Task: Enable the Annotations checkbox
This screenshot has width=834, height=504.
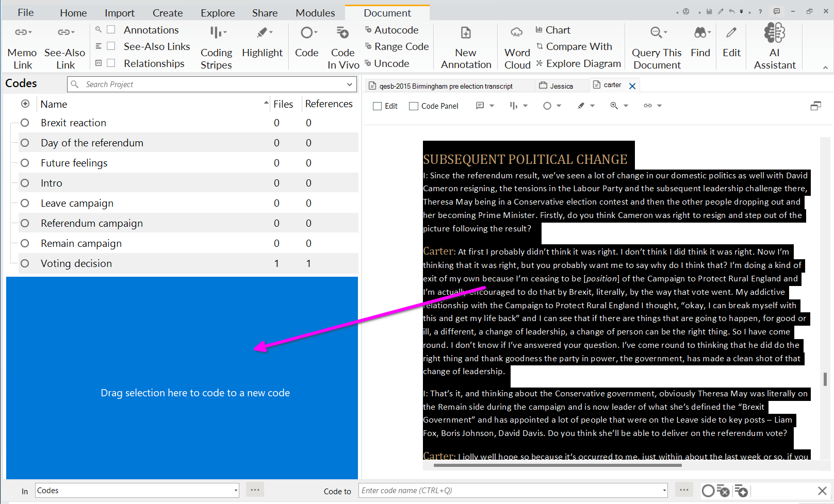Action: 111,30
